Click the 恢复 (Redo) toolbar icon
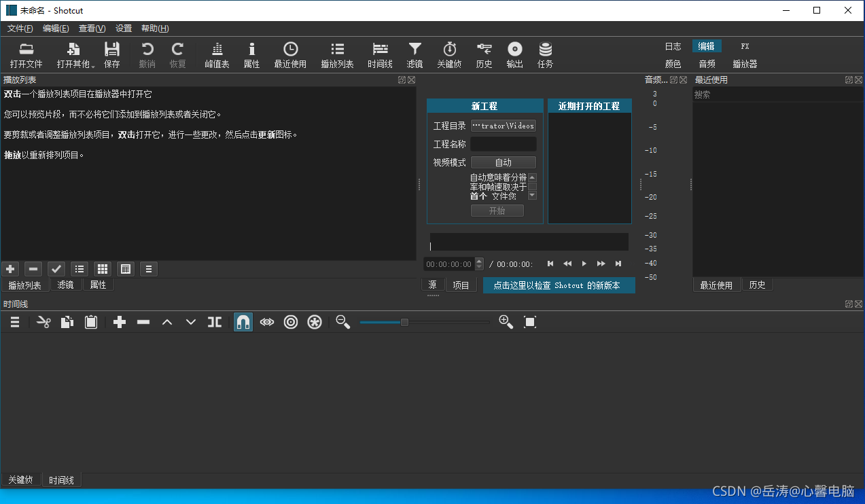 point(177,55)
